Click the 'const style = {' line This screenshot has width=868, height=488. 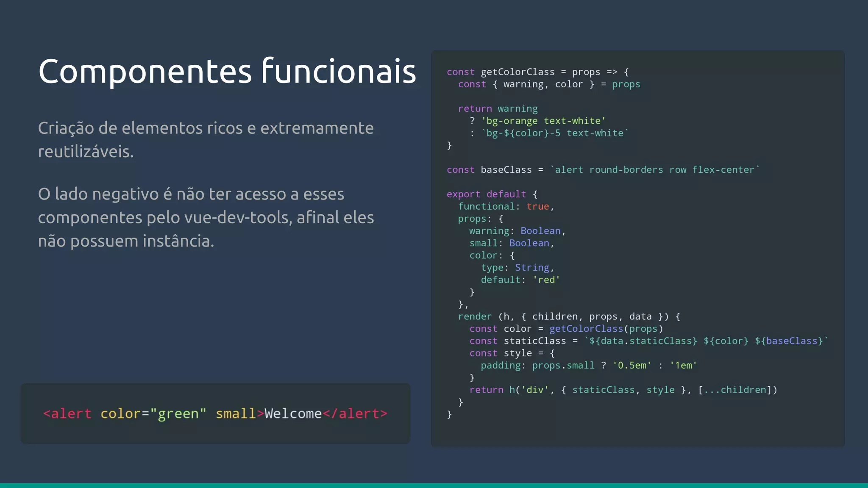512,353
